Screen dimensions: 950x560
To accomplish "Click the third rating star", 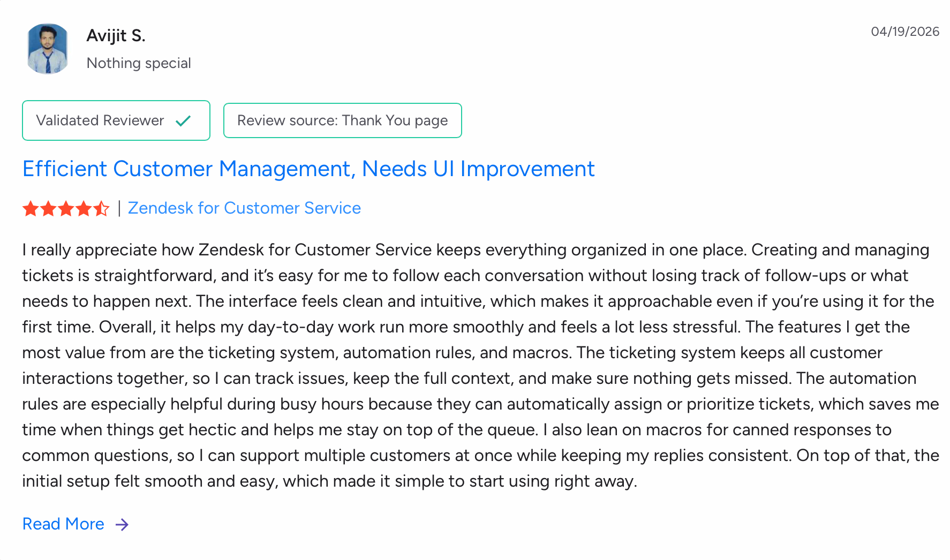I will pos(66,208).
